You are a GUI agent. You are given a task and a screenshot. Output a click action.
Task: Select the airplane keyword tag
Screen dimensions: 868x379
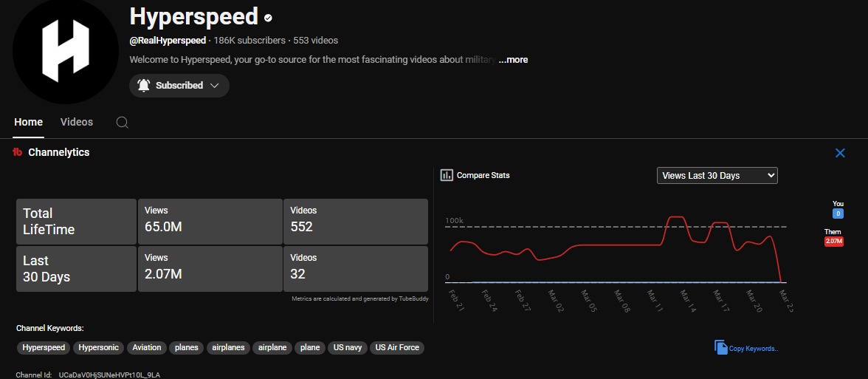(272, 348)
